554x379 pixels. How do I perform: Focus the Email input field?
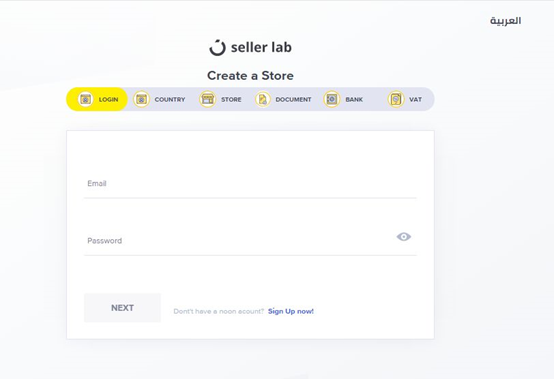pos(250,184)
